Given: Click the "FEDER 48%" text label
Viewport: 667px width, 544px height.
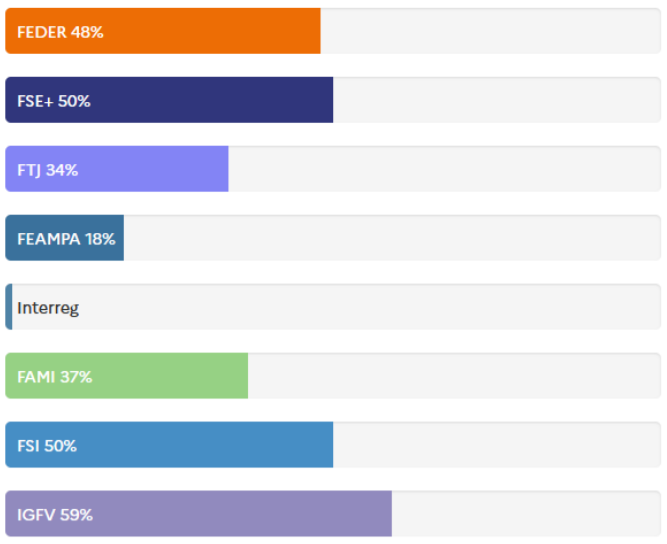Looking at the screenshot, I should [60, 31].
